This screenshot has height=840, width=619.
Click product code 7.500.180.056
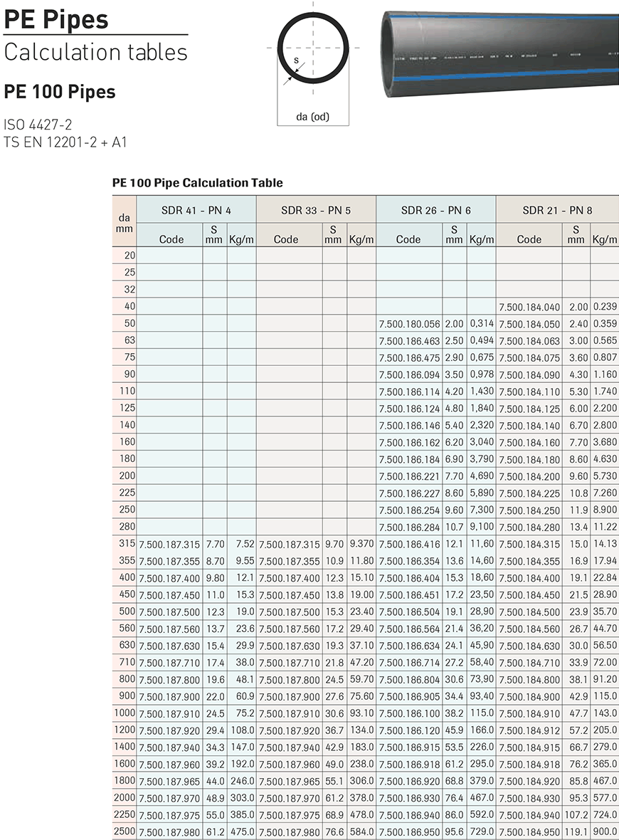(409, 324)
